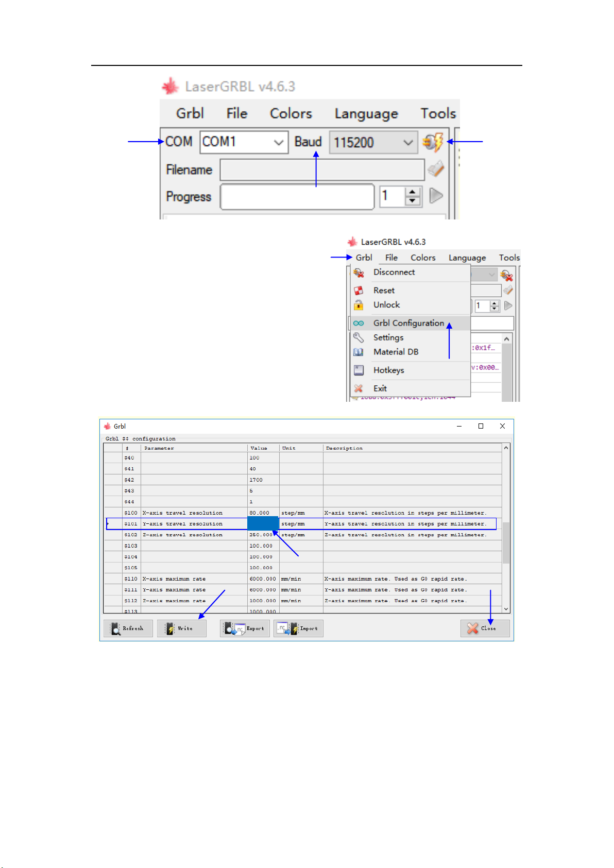Decrease the repeat count spinner beside the Progress bar

413,201
